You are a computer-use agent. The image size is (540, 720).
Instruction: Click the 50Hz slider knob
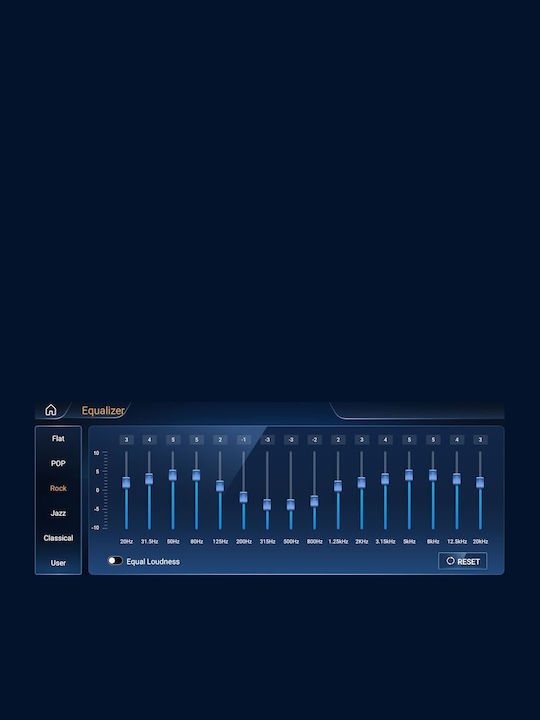(x=173, y=475)
